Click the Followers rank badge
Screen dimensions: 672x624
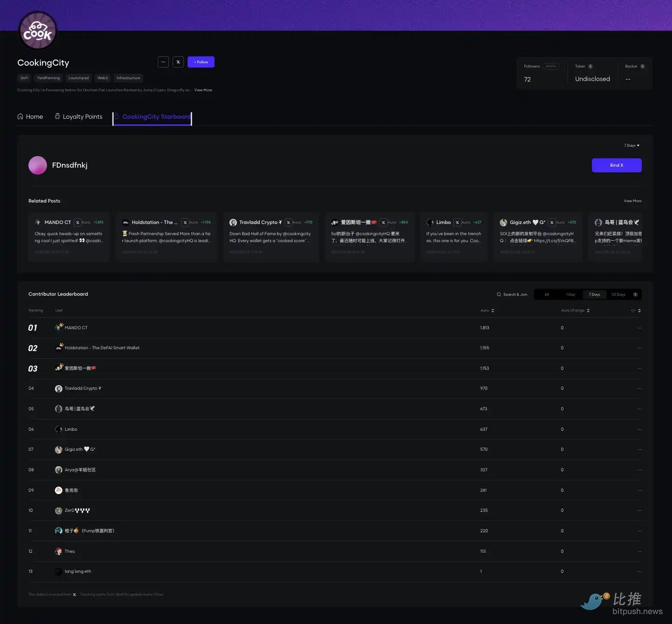tap(551, 67)
